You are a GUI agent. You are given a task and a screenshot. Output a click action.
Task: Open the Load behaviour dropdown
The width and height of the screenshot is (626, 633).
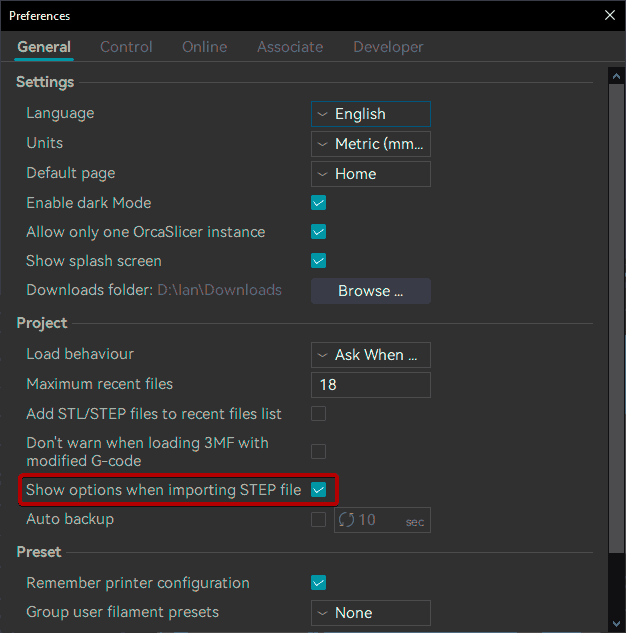tap(371, 355)
